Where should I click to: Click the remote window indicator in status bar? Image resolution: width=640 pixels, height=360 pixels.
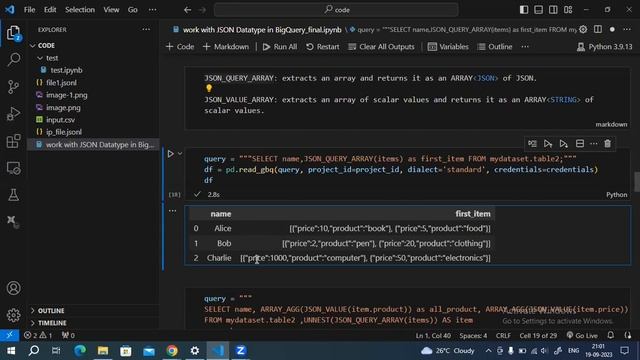point(9,335)
